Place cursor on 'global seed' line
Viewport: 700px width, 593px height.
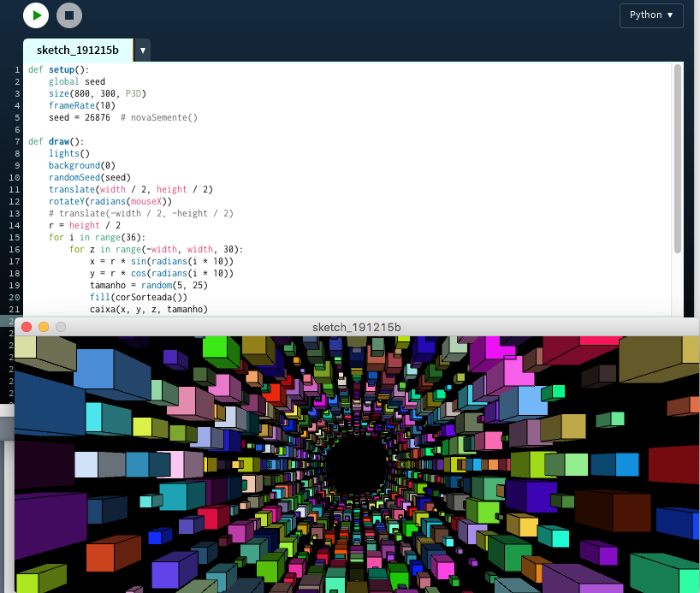pyautogui.click(x=77, y=81)
